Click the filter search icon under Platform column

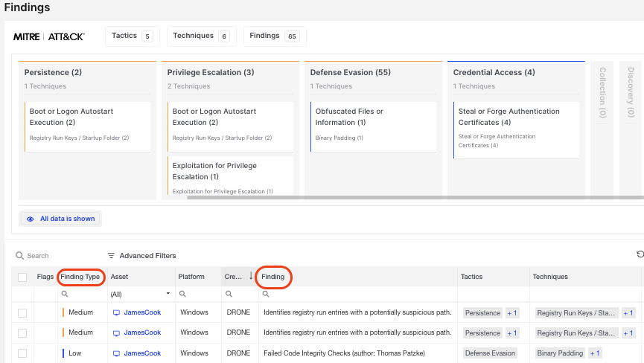pyautogui.click(x=182, y=295)
